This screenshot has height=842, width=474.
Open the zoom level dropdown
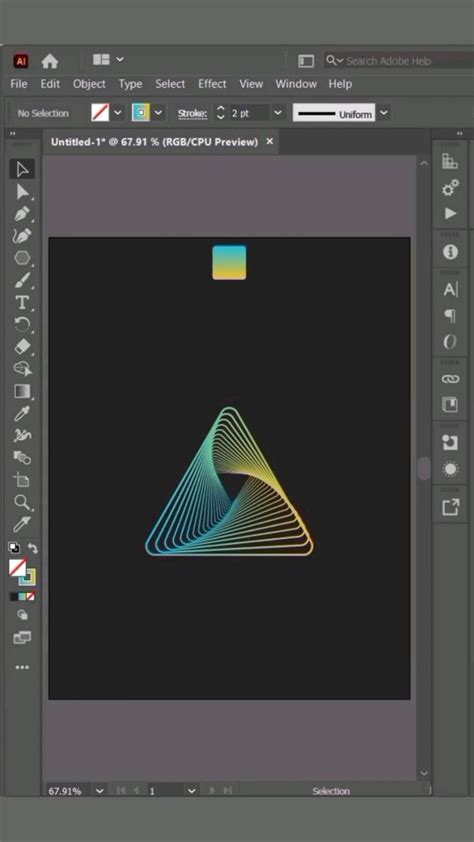click(100, 791)
